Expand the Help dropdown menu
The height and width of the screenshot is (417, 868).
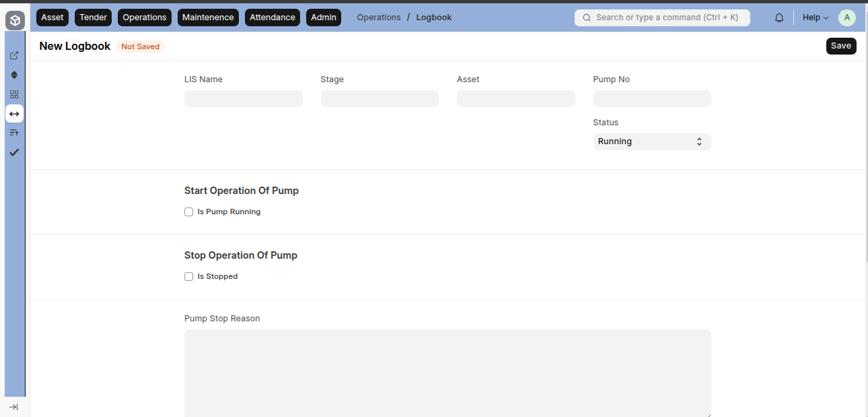point(815,17)
